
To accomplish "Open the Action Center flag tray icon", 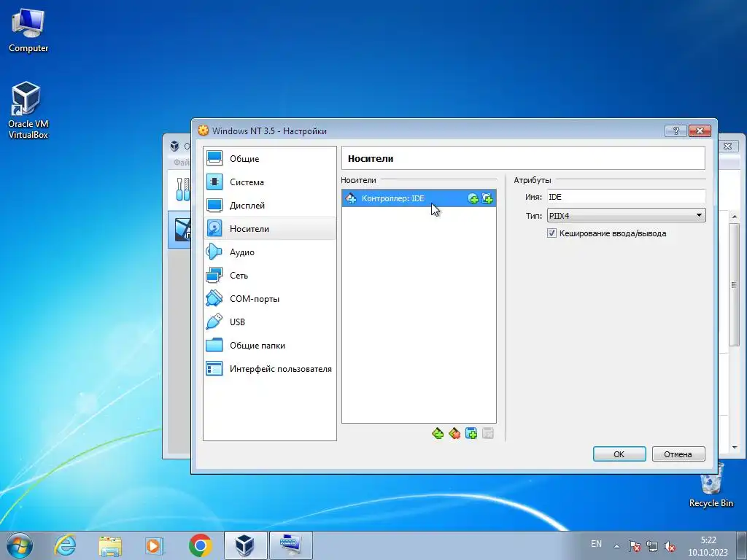I will pos(634,545).
